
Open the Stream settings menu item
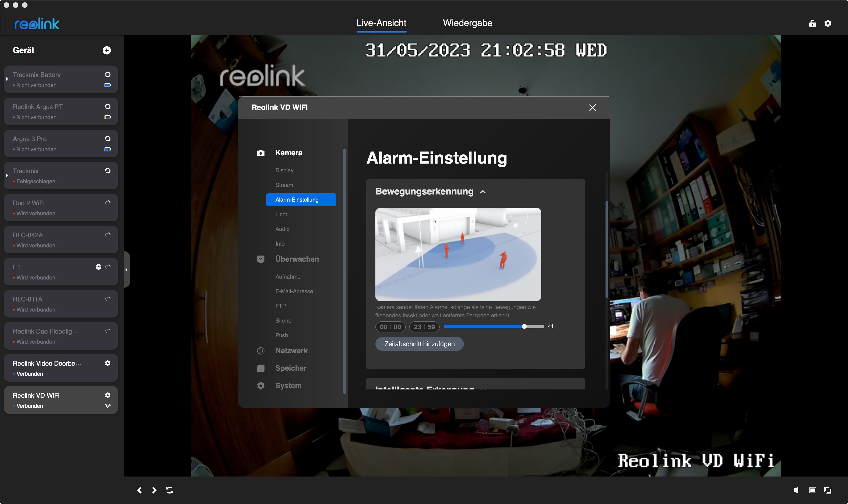(x=284, y=185)
